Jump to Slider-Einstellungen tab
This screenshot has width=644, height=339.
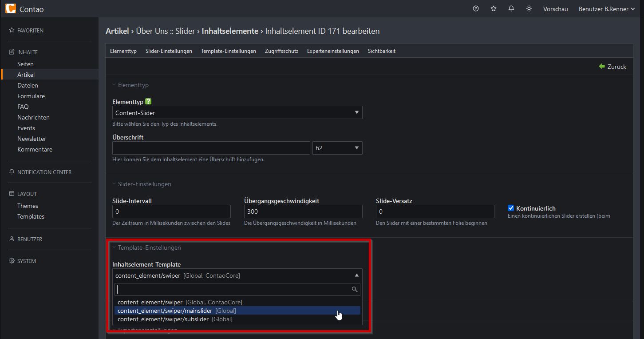(x=169, y=51)
